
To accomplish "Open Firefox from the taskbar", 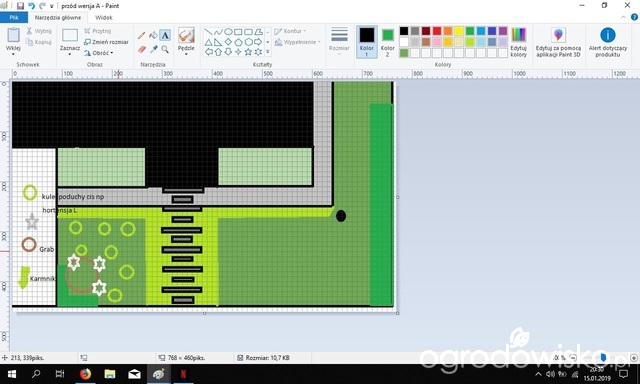I will click(85, 374).
